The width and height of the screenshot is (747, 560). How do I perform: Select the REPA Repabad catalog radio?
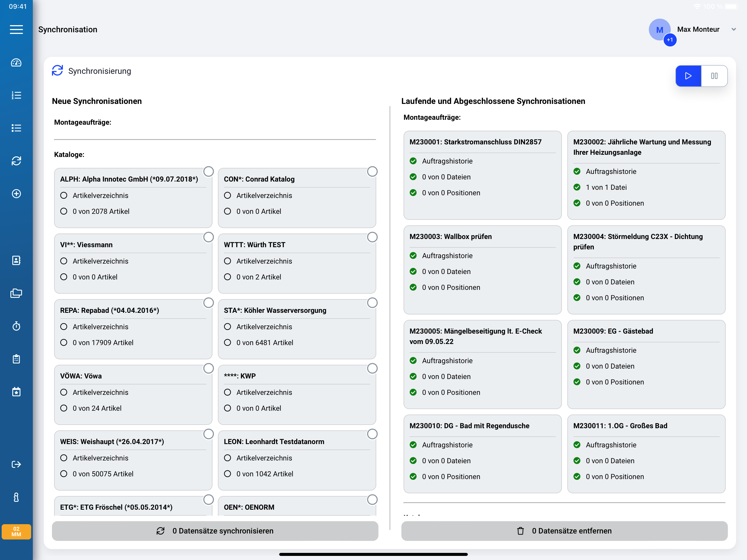click(x=208, y=303)
